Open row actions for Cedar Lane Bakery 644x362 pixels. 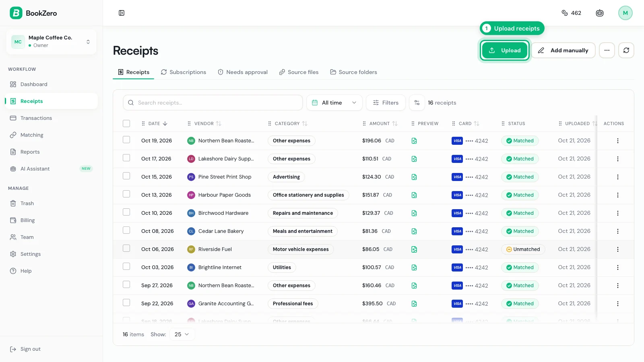click(618, 231)
